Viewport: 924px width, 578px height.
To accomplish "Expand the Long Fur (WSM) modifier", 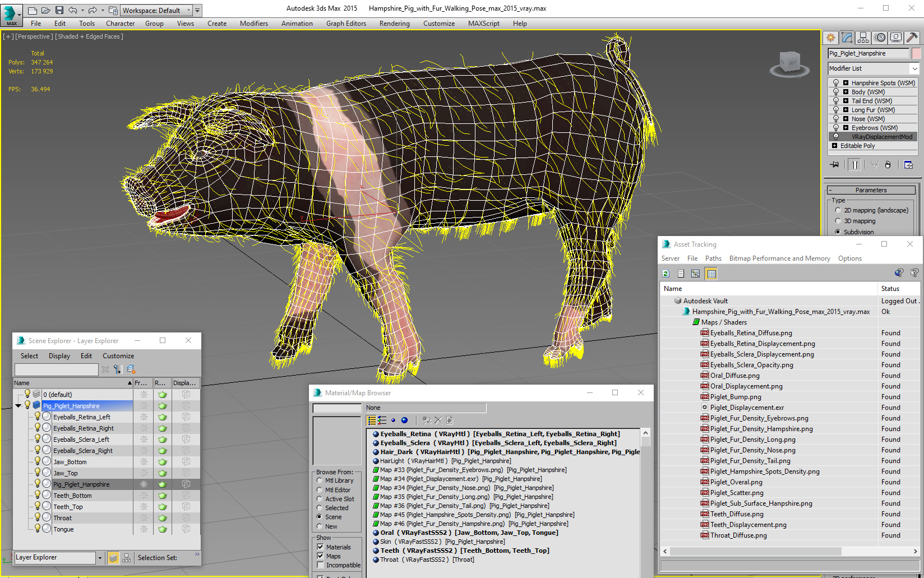I will pyautogui.click(x=846, y=110).
